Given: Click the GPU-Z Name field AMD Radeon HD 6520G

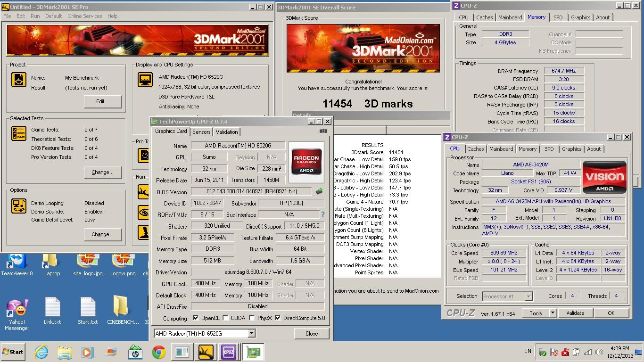Looking at the screenshot, I should tap(238, 146).
